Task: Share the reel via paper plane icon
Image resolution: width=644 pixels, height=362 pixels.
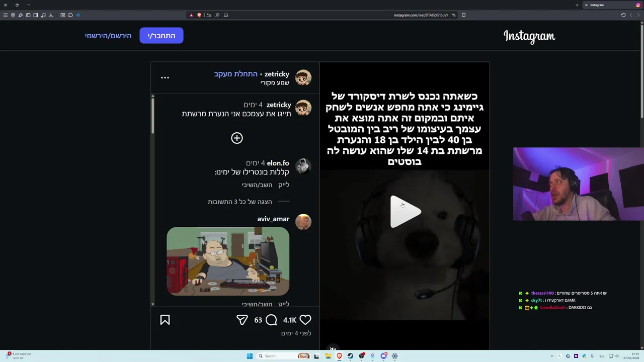Action: (x=242, y=320)
